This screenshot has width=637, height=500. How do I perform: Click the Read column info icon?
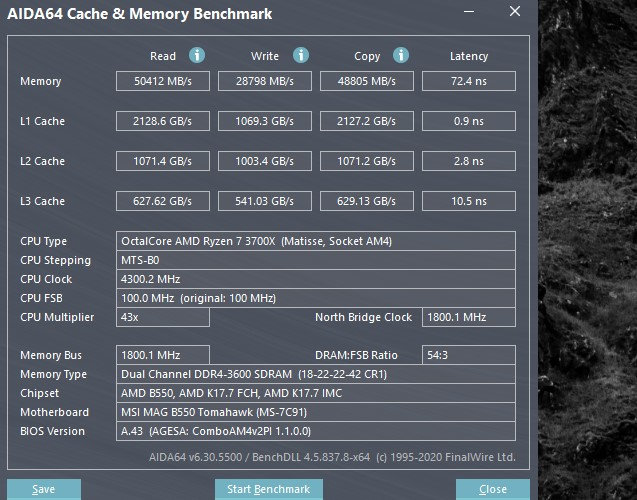197,55
